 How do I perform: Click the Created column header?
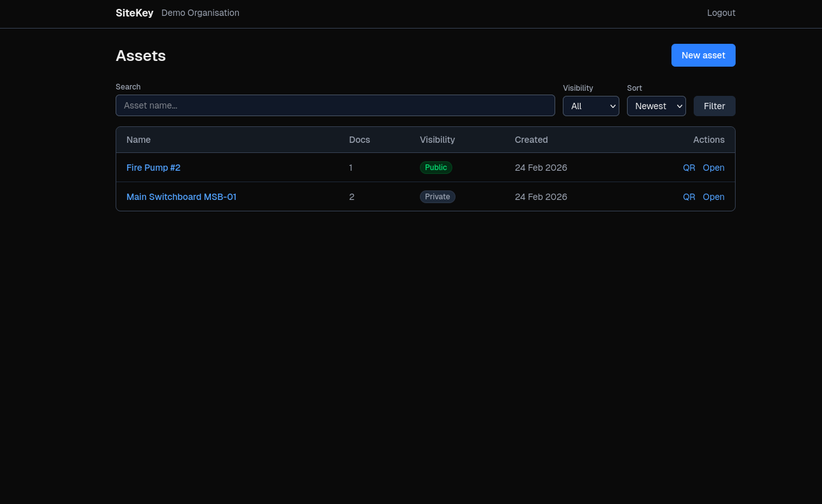pos(531,140)
